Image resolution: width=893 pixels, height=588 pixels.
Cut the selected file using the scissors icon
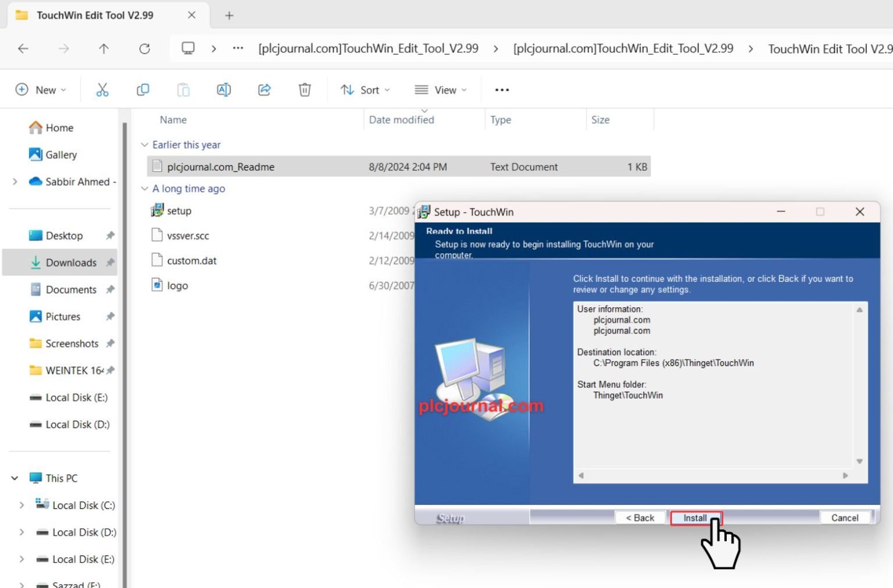pos(102,89)
